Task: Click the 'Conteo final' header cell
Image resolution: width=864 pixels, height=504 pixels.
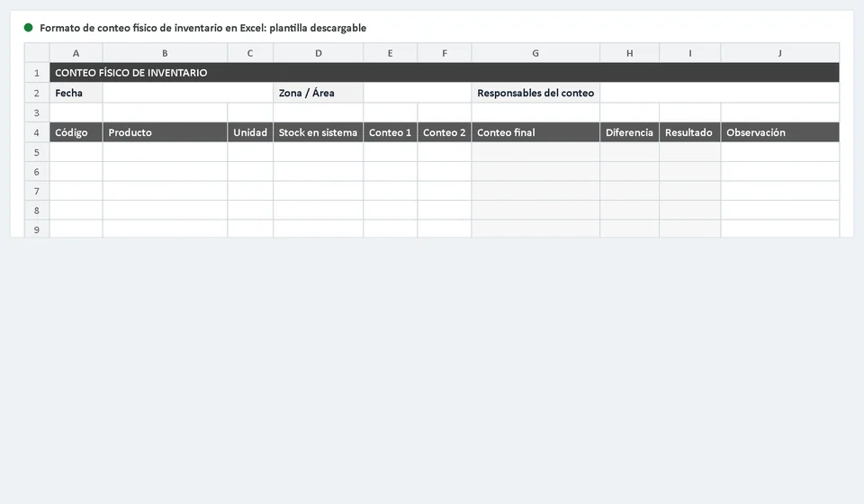Action: click(535, 132)
